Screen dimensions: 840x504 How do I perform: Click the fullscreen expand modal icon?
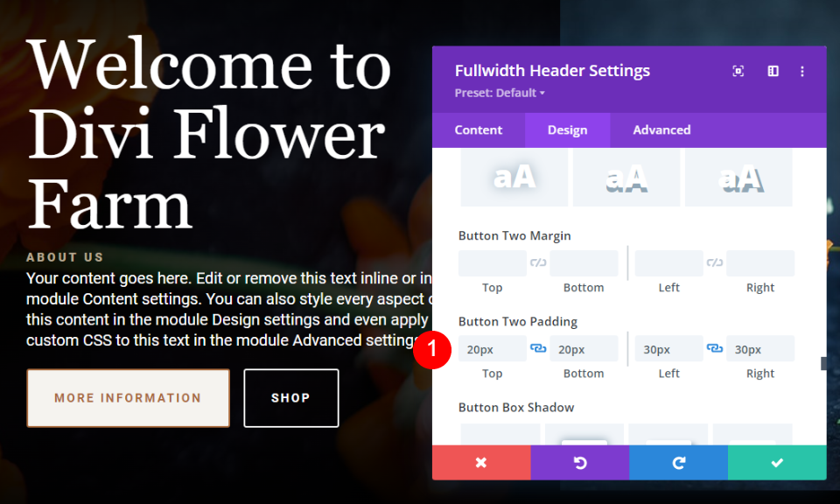click(738, 71)
